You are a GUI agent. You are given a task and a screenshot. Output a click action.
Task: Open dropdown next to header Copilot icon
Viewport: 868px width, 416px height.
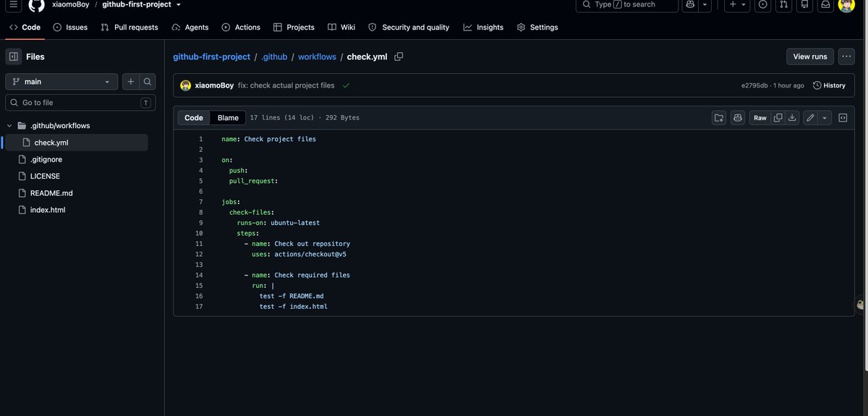point(705,4)
